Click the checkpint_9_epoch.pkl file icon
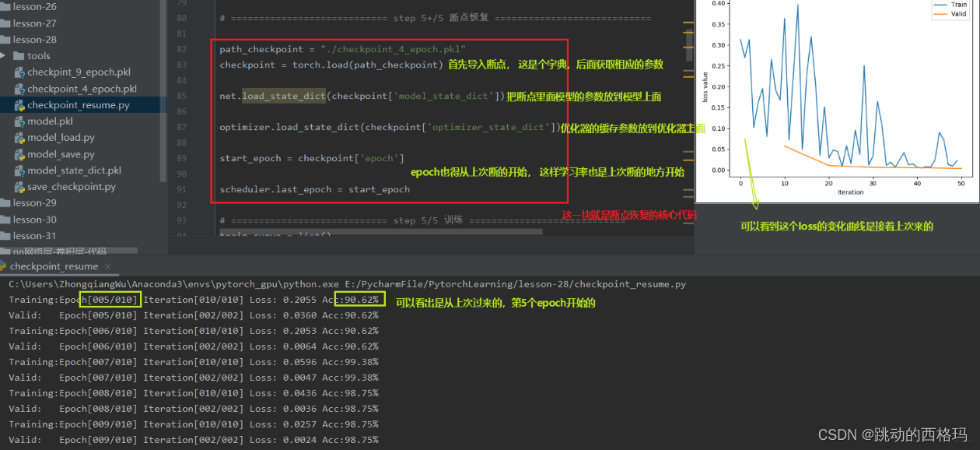Image resolution: width=980 pixels, height=450 pixels. (19, 72)
